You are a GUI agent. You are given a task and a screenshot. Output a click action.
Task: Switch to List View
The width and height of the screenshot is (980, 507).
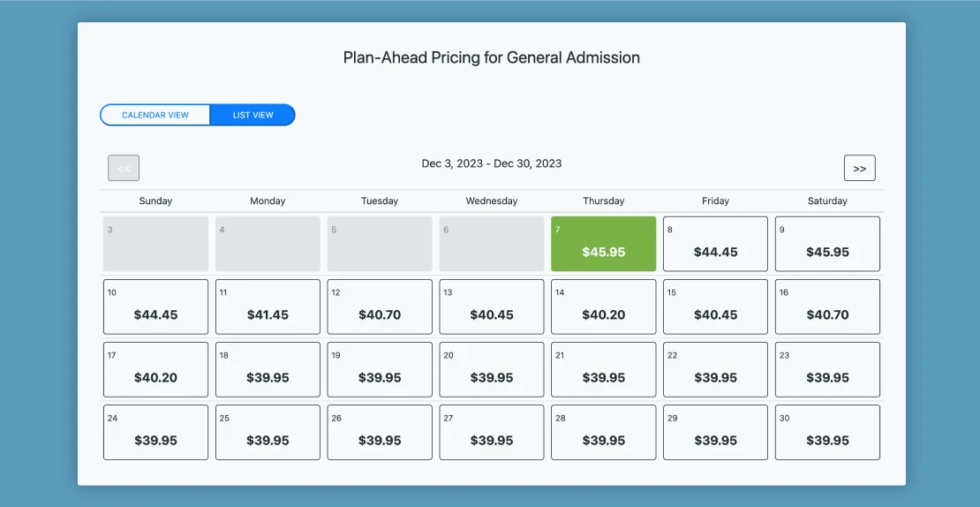point(253,115)
